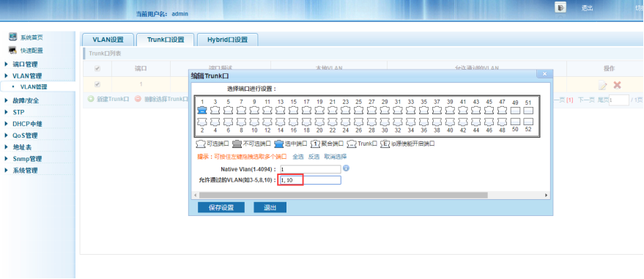This screenshot has width=644, height=279.
Task: Click the 取消选择 link
Action: (335, 157)
